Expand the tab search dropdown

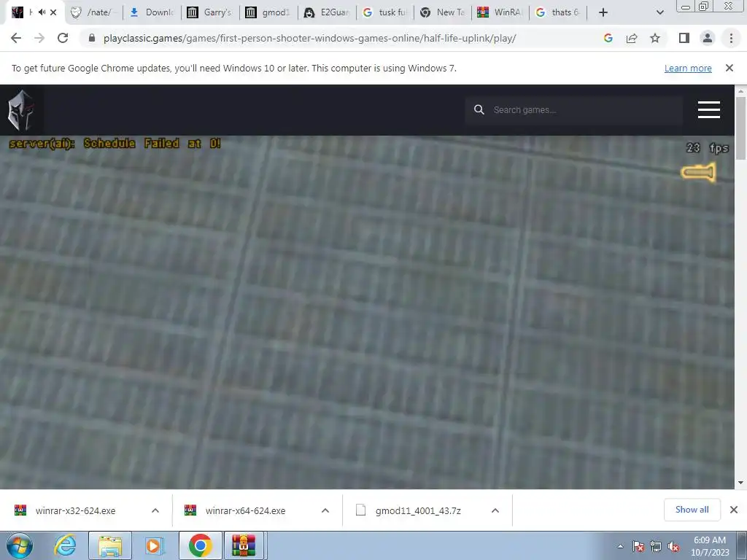[659, 12]
